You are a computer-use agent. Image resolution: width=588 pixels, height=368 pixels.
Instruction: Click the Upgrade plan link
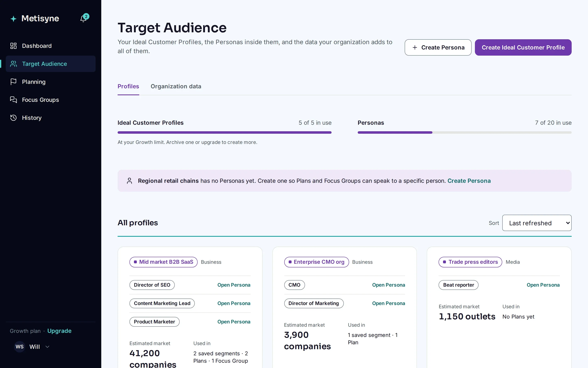pyautogui.click(x=59, y=331)
